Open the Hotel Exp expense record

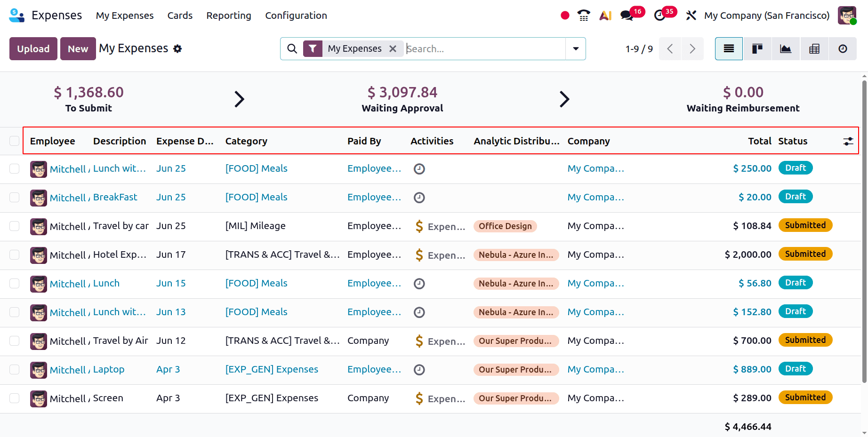[120, 255]
